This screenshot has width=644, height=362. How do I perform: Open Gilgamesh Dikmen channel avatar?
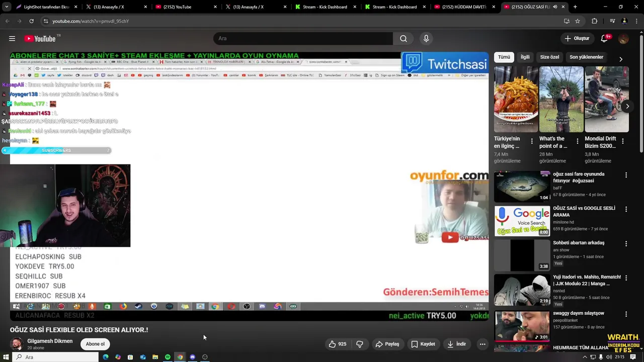click(17, 344)
